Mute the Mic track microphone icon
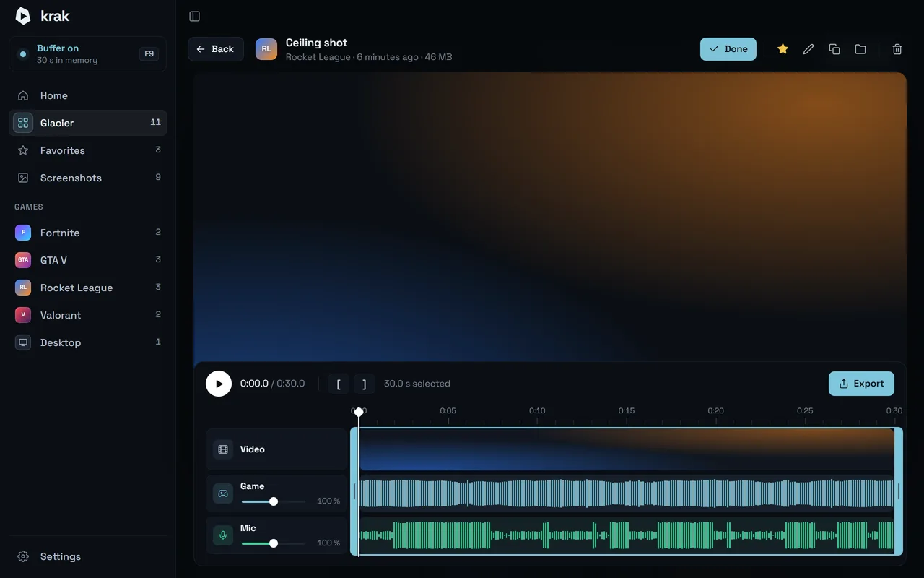This screenshot has height=578, width=924. (x=223, y=535)
